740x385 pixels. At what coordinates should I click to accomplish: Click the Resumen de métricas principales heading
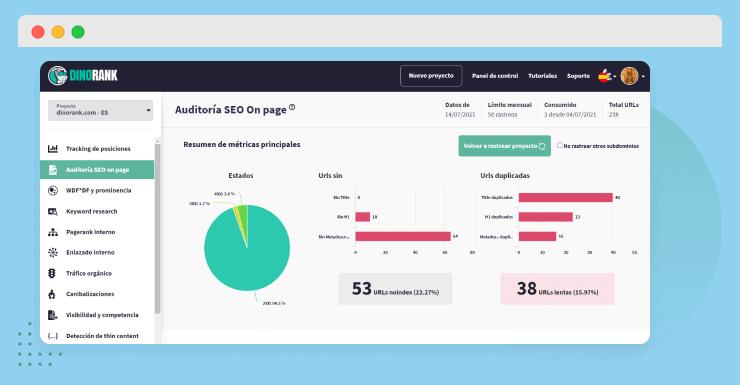pyautogui.click(x=242, y=144)
